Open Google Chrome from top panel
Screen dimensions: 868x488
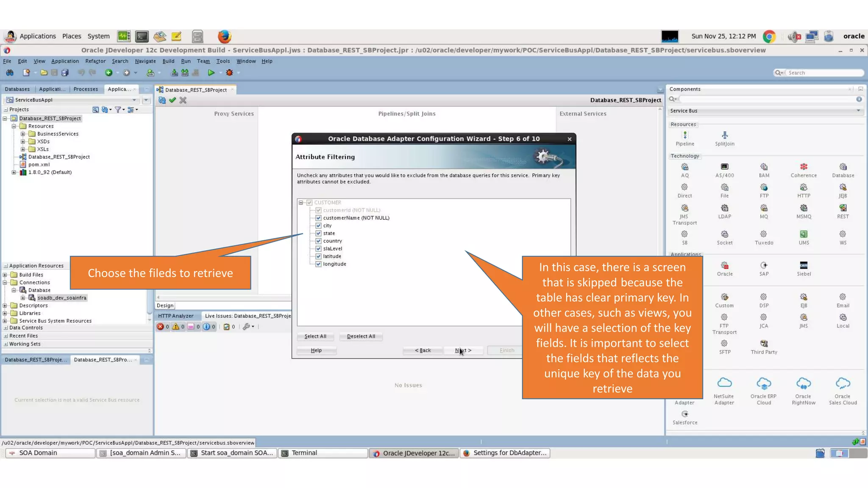pyautogui.click(x=769, y=36)
